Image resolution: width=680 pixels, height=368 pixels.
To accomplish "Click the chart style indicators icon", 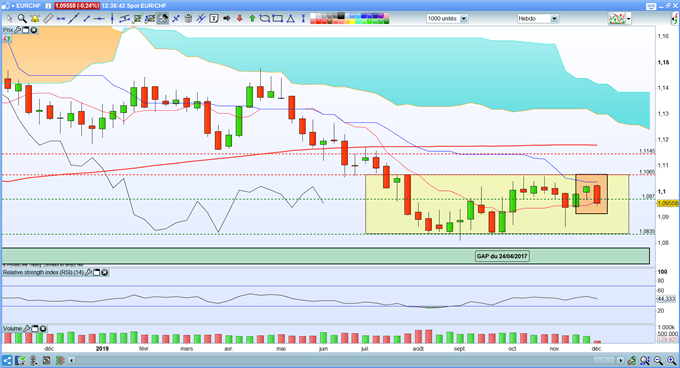I will [x=617, y=18].
